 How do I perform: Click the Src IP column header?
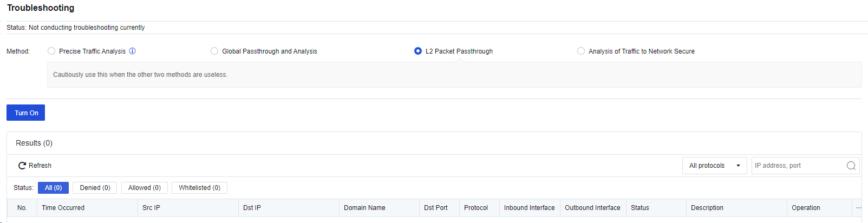[x=151, y=208]
